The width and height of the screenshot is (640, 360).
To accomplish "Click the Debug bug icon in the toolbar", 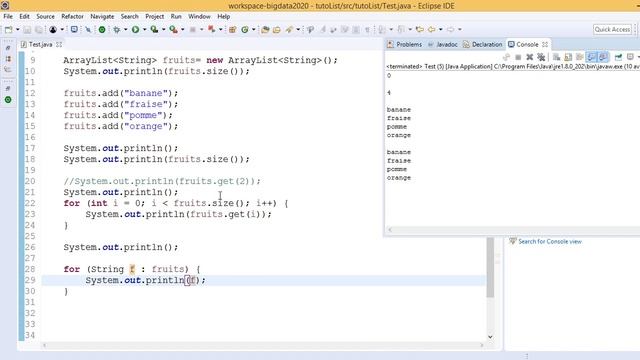I will pos(117,29).
